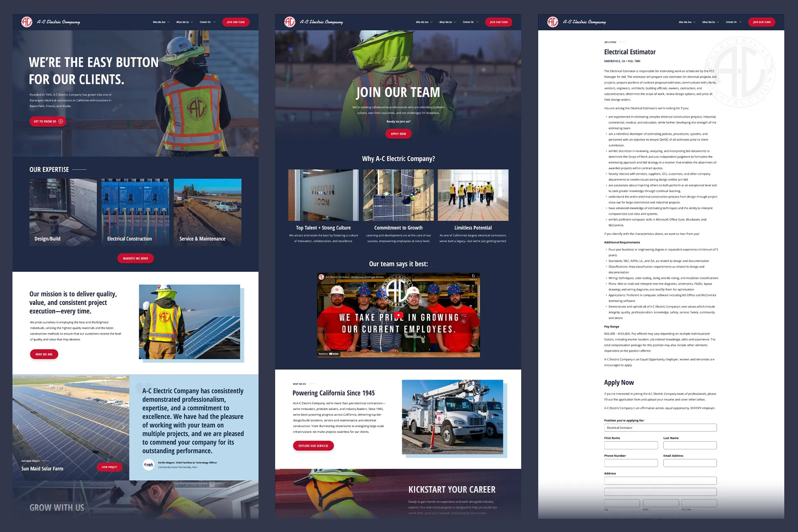Click Watch on YouTube badge
The height and width of the screenshot is (532, 798).
point(329,354)
